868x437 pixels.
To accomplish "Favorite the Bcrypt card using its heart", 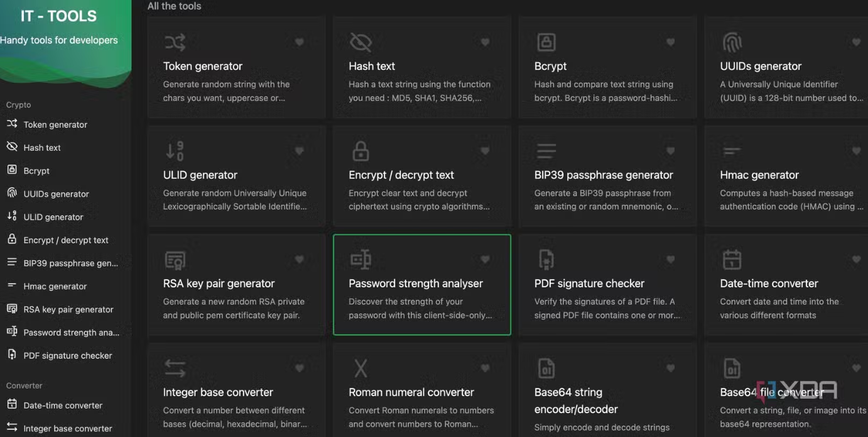I will tap(670, 42).
